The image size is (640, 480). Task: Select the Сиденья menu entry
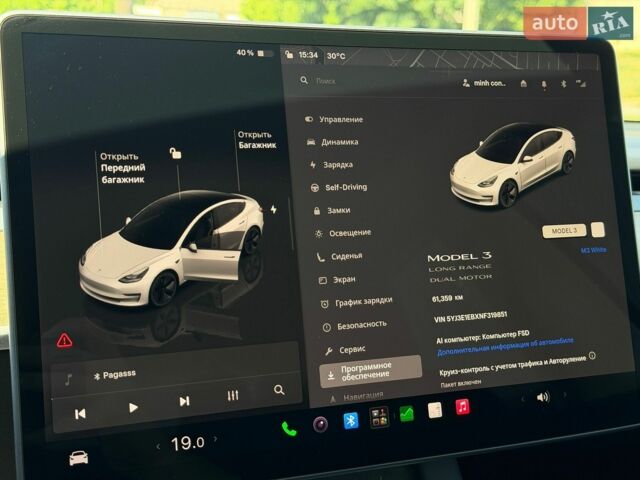340,256
